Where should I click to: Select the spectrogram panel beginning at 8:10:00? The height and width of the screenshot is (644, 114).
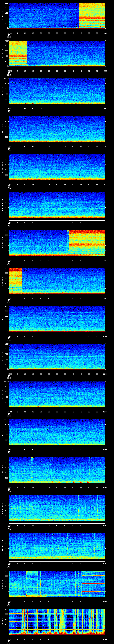click(x=57, y=357)
